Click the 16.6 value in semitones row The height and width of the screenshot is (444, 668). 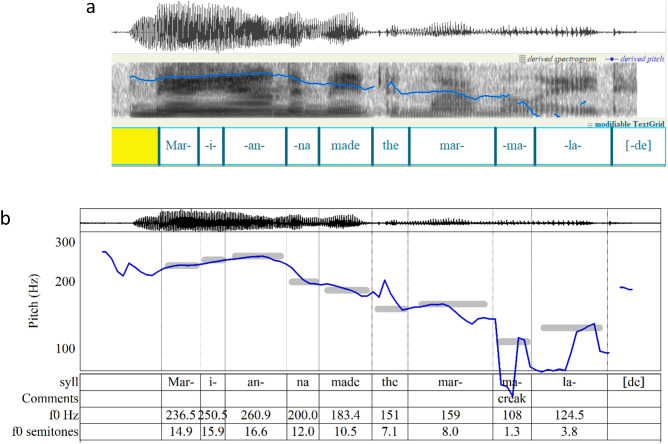[x=256, y=432]
